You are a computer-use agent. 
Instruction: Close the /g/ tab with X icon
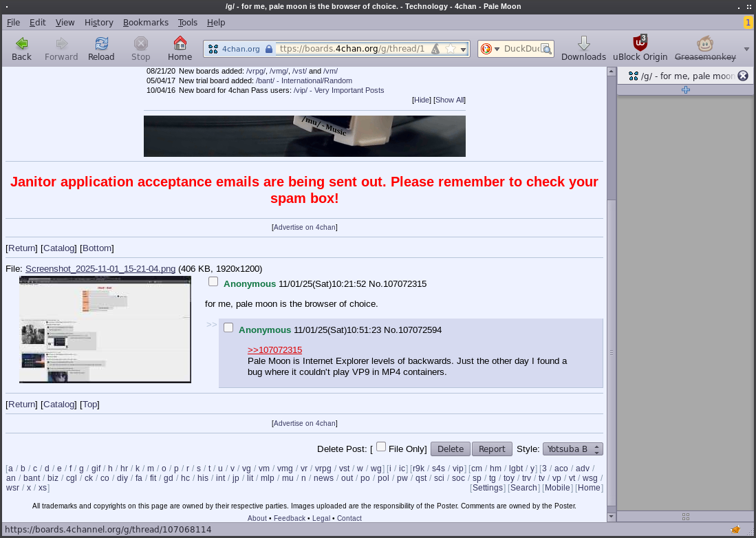(x=743, y=76)
